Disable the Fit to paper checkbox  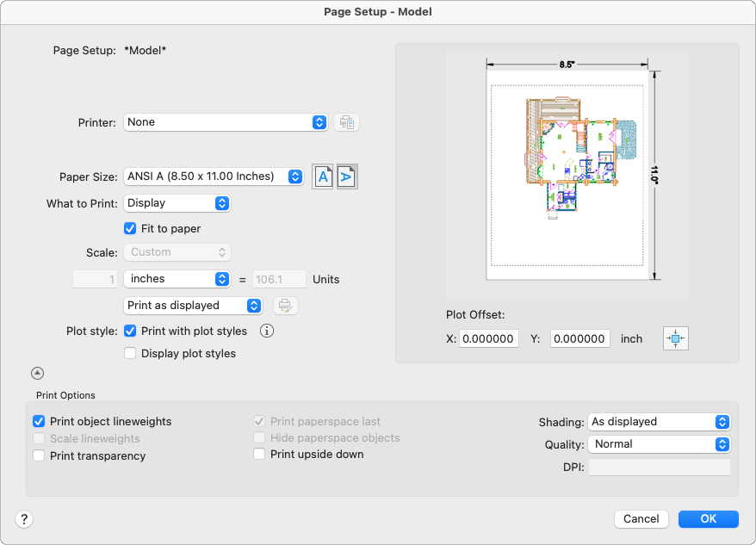click(130, 229)
